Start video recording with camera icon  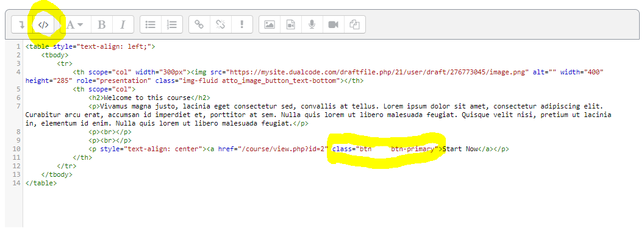pos(334,24)
